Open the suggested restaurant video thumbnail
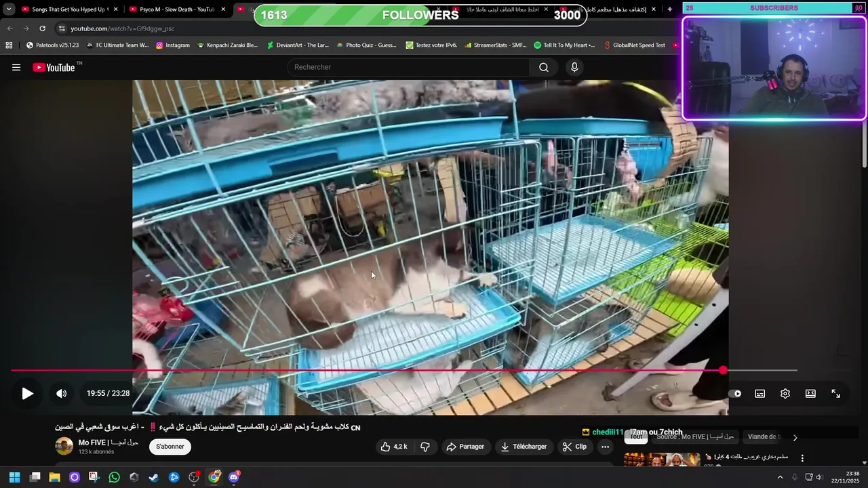868x488 pixels. [x=662, y=460]
